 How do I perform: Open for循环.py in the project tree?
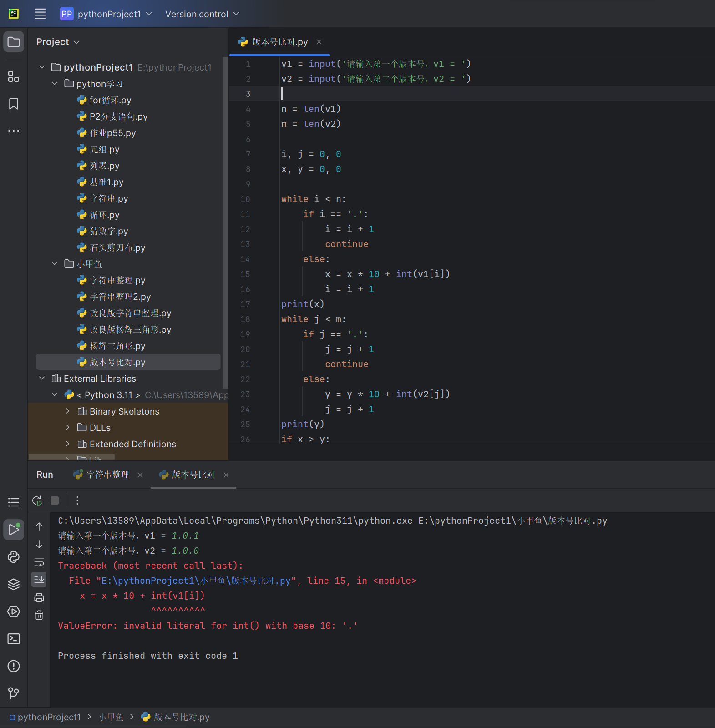110,100
